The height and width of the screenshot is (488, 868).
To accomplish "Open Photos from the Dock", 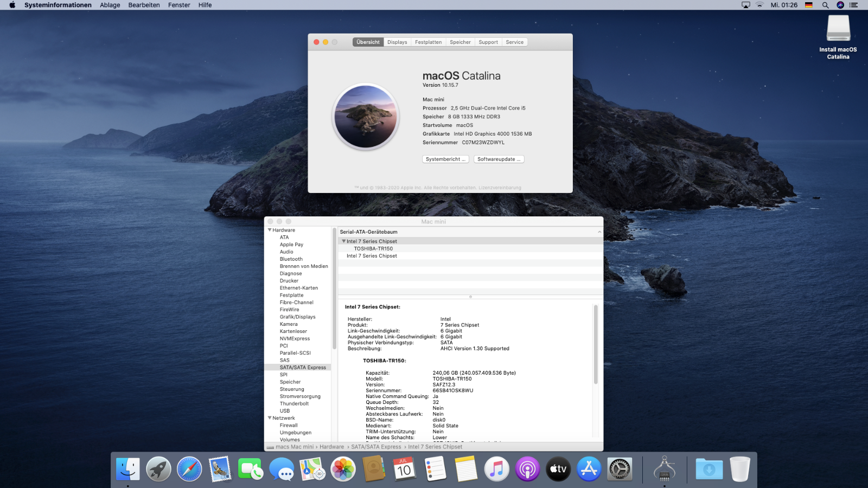I will pyautogui.click(x=343, y=469).
